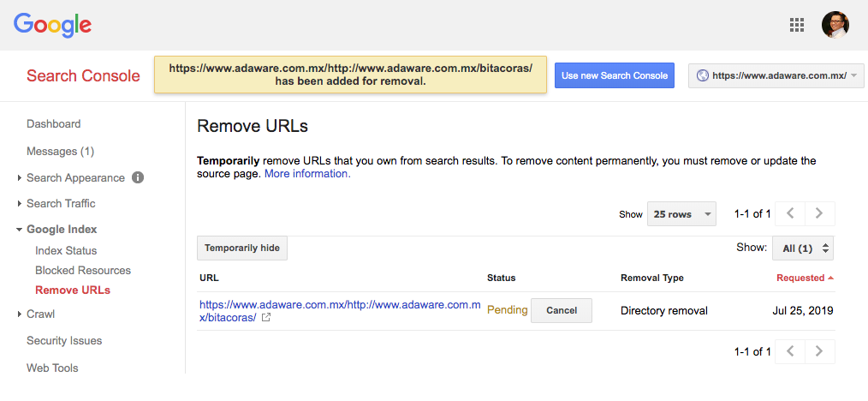Click the Search Appearance info icon

pos(138,178)
